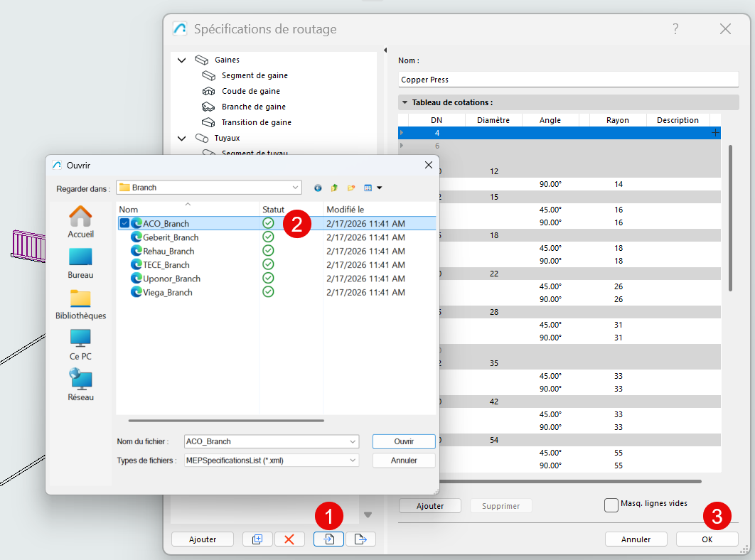This screenshot has width=755, height=560.
Task: Sort files by Nom column header
Action: [188, 209]
